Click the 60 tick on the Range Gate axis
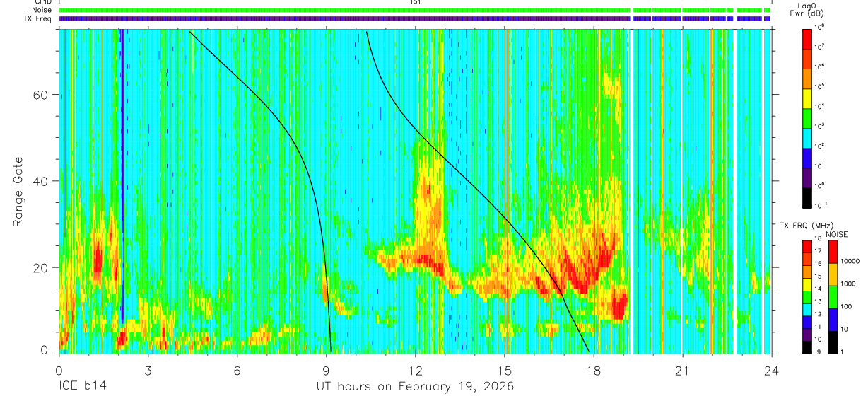 [x=40, y=95]
